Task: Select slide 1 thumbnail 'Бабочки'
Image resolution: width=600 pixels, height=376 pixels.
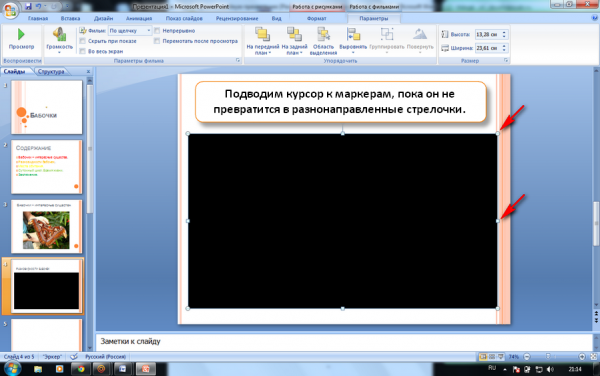Action: (x=47, y=107)
